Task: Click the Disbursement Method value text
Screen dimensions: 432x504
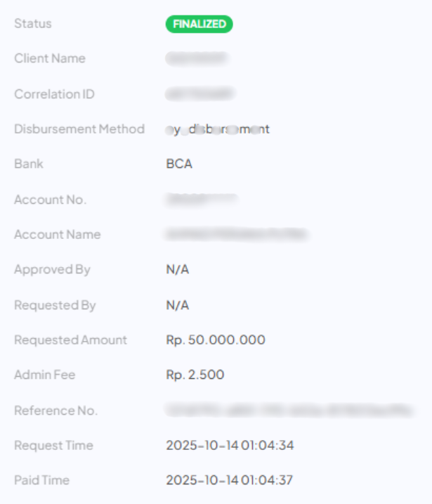Action: (218, 129)
